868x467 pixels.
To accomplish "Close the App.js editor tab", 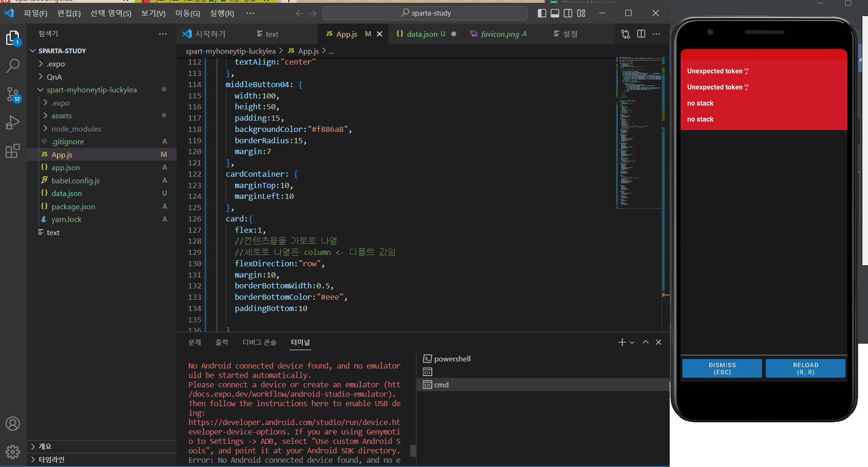I will (380, 34).
